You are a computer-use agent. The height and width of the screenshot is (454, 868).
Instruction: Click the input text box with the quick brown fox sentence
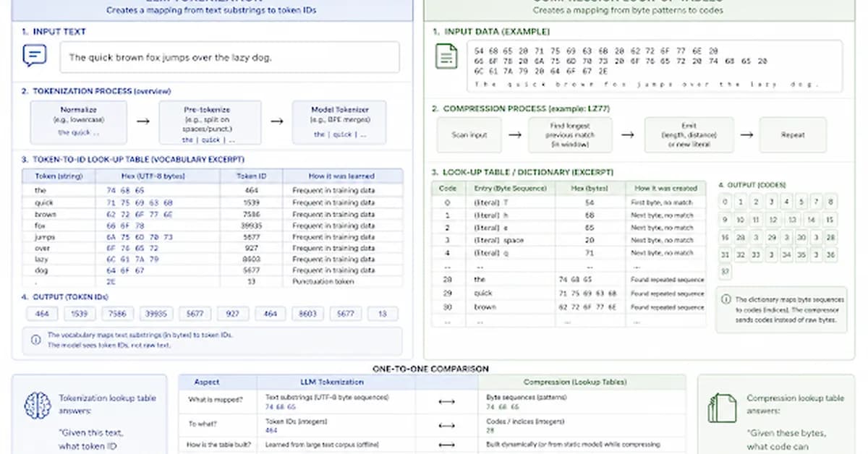coord(230,57)
